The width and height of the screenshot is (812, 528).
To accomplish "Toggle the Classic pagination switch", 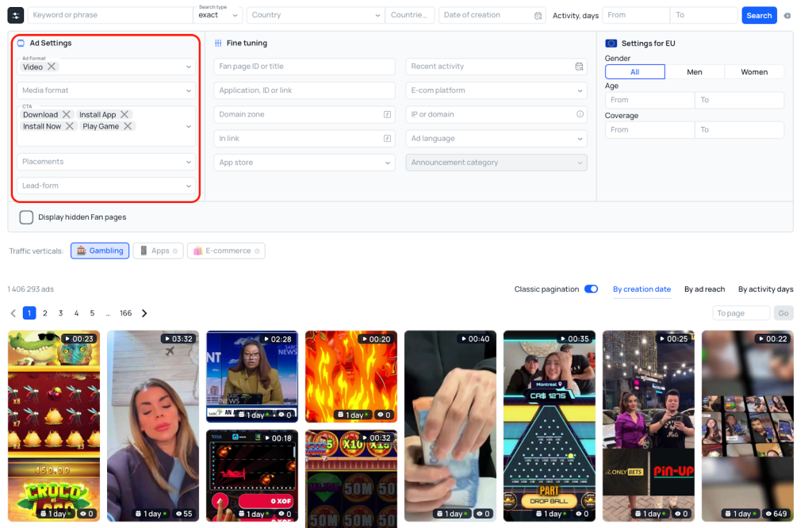I will pyautogui.click(x=591, y=289).
